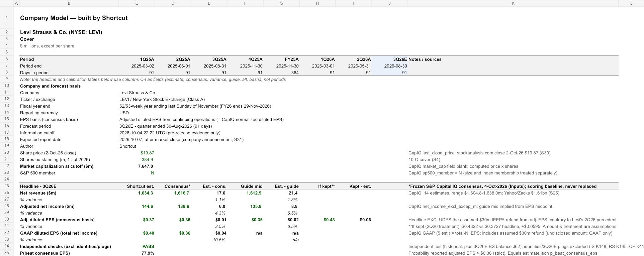644x256 pixels.
Task: Click the 'If kept' EPS value '$0.43'
Action: coord(329,220)
